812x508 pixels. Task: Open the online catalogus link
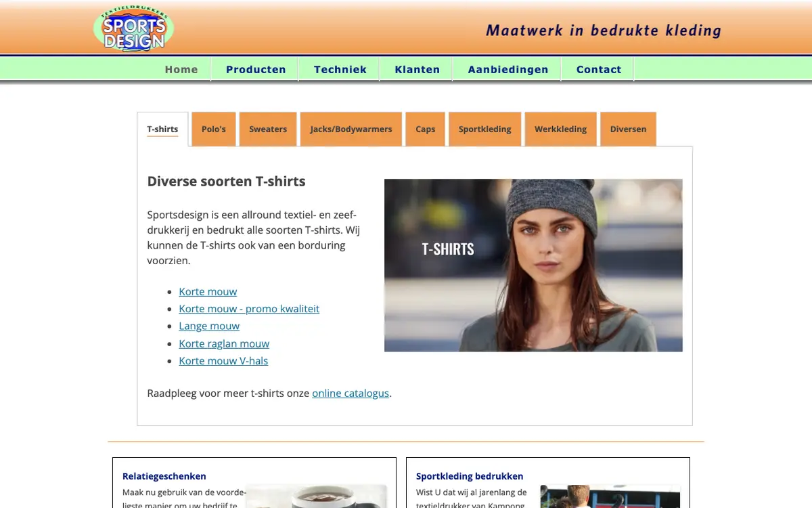351,393
